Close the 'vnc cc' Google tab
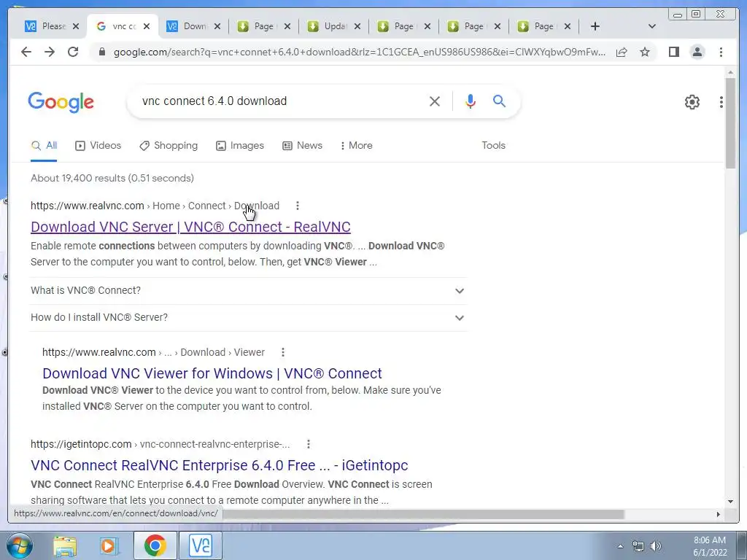The height and width of the screenshot is (560, 747). [x=147, y=26]
